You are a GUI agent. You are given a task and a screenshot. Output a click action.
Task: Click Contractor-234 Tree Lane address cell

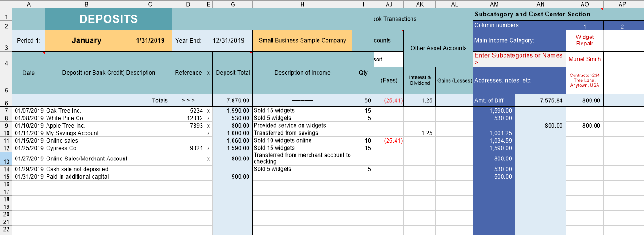[584, 80]
